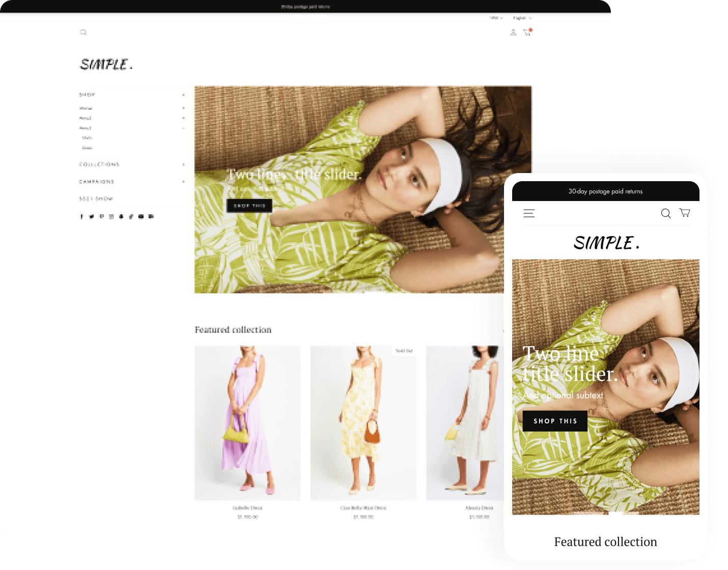Open the hamburger menu in the mobile preview
Viewport: 728px width, 570px height.
pyautogui.click(x=529, y=213)
